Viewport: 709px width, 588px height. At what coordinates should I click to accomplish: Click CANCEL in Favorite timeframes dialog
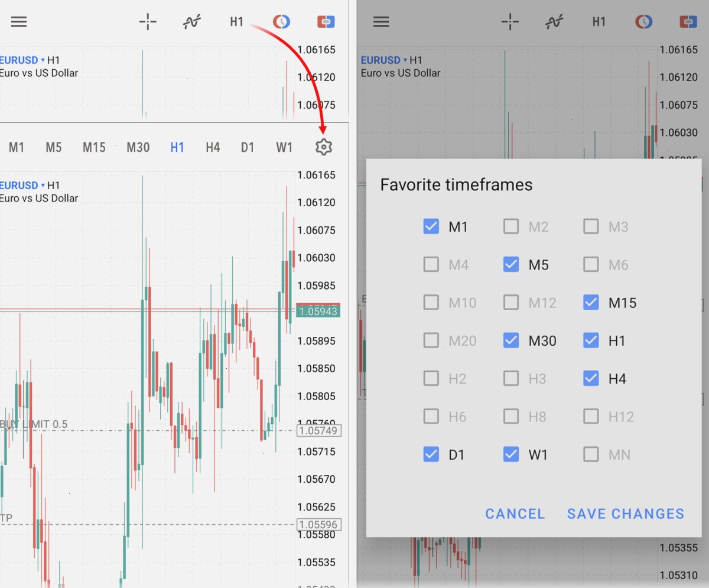coord(515,514)
